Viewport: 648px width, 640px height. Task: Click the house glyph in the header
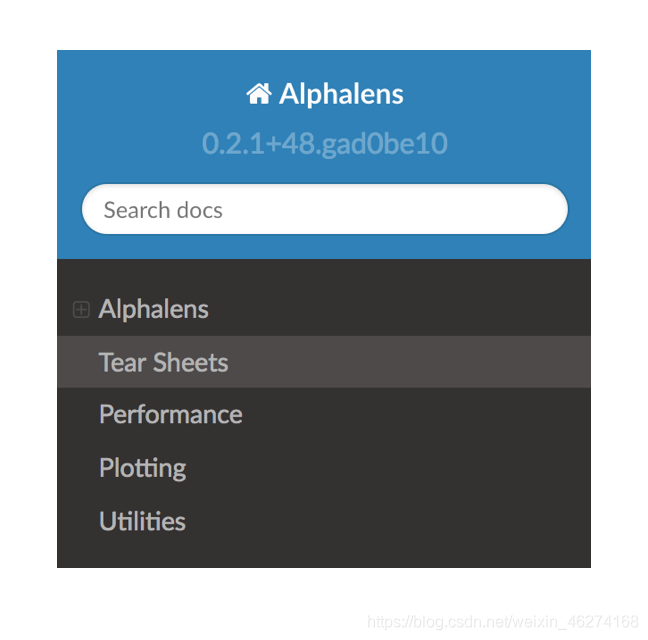click(x=259, y=94)
